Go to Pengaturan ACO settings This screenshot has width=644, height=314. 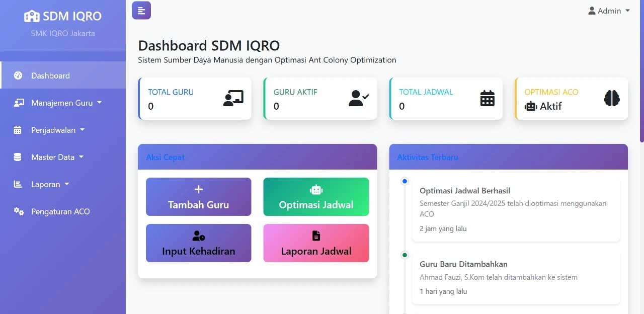tap(63, 211)
